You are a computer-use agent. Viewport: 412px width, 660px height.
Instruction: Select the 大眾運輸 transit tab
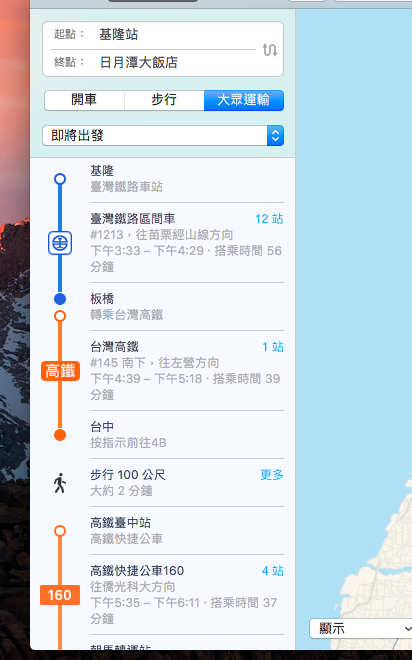[244, 100]
